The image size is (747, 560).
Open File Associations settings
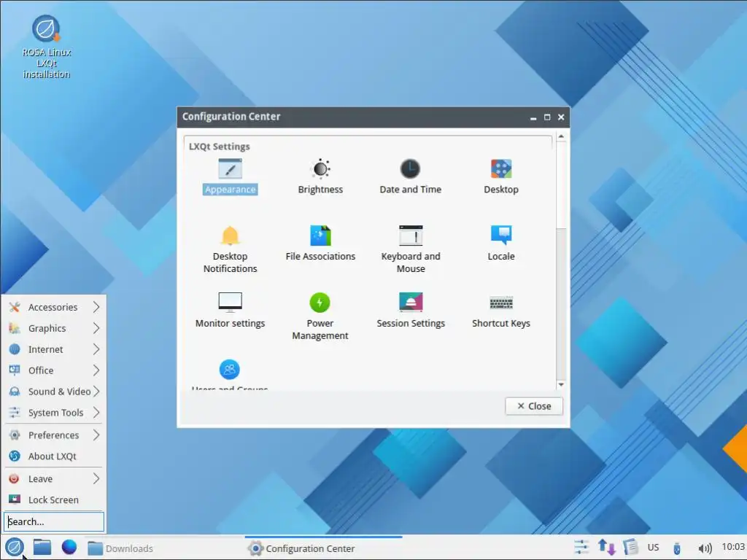(x=320, y=243)
